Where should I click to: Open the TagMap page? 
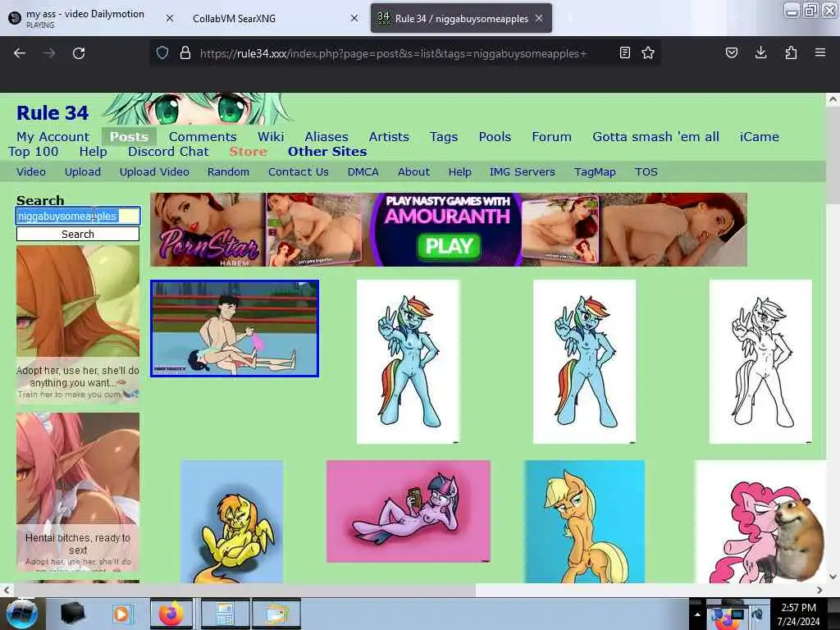(595, 172)
